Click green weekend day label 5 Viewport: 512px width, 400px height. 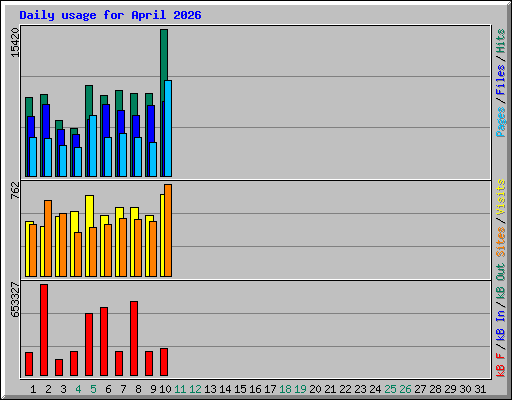pyautogui.click(x=93, y=389)
